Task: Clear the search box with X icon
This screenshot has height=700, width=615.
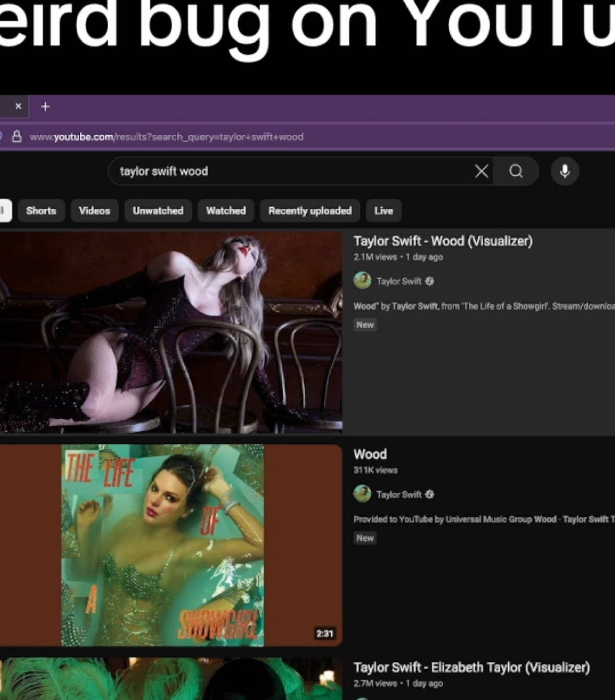Action: pyautogui.click(x=481, y=171)
